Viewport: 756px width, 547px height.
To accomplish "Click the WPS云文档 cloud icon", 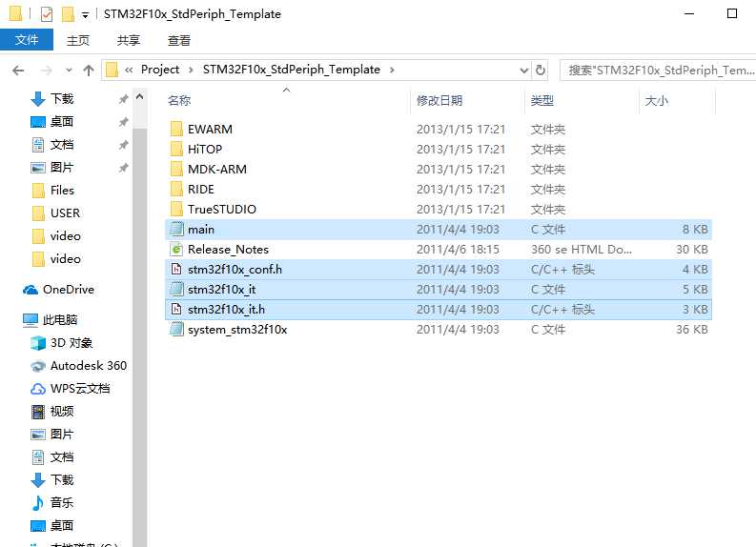I will (37, 389).
